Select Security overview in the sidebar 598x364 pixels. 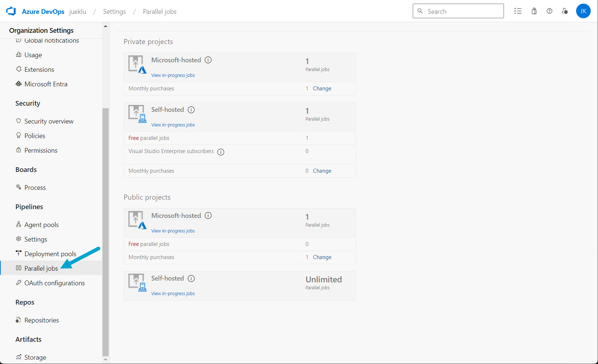(48, 121)
